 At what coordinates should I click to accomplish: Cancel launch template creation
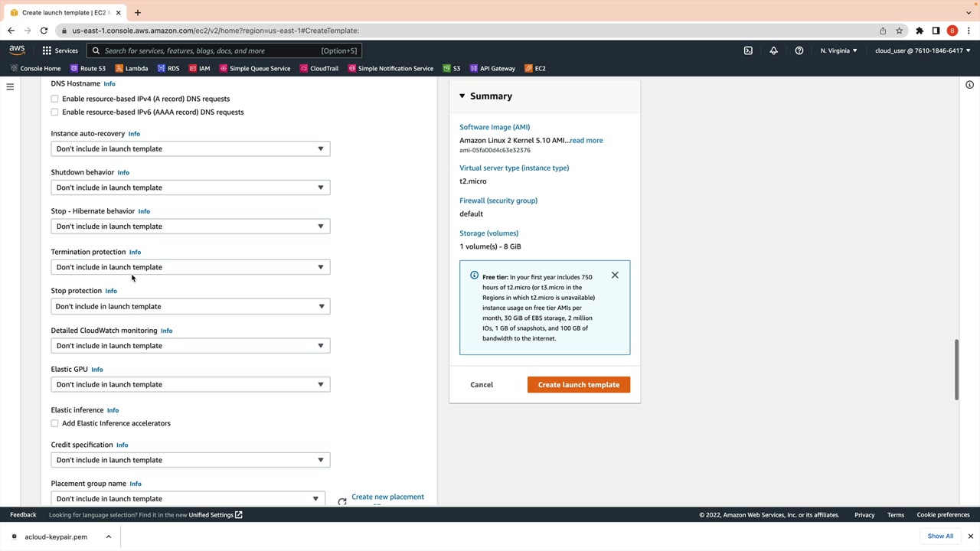(482, 385)
